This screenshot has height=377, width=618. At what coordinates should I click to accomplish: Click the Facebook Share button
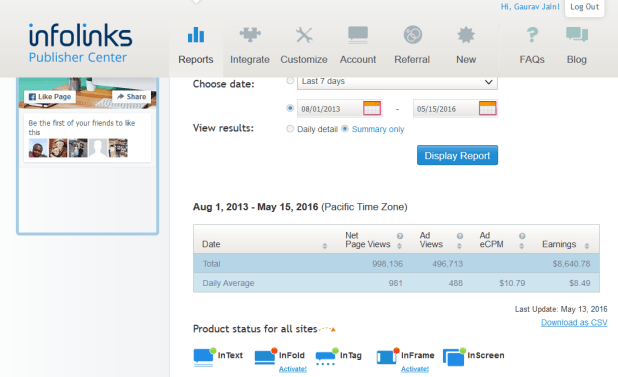[132, 97]
